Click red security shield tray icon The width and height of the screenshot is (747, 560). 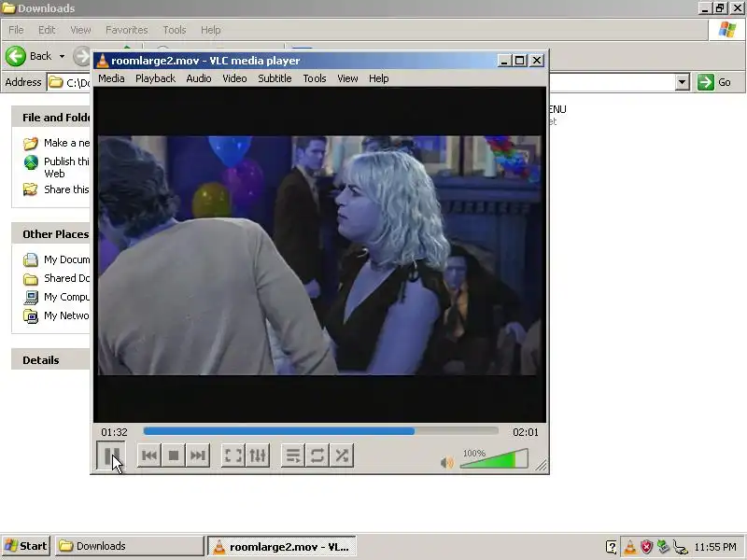[x=646, y=547]
